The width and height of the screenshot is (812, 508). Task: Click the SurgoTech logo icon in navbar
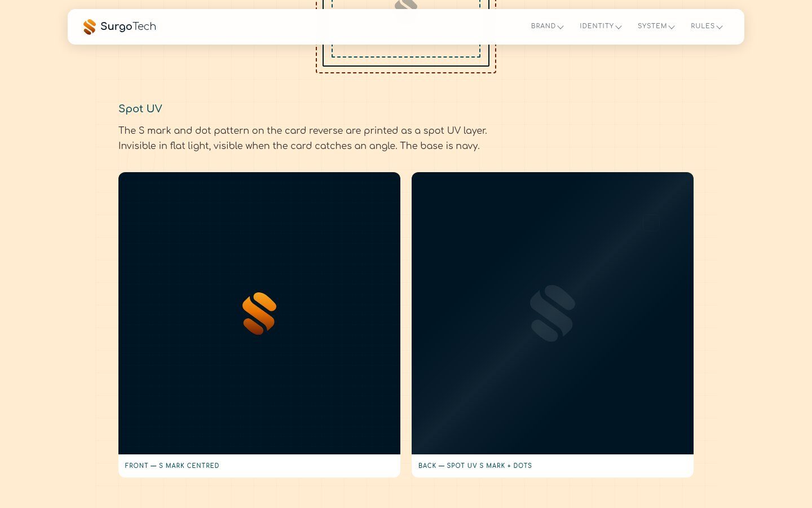point(90,27)
